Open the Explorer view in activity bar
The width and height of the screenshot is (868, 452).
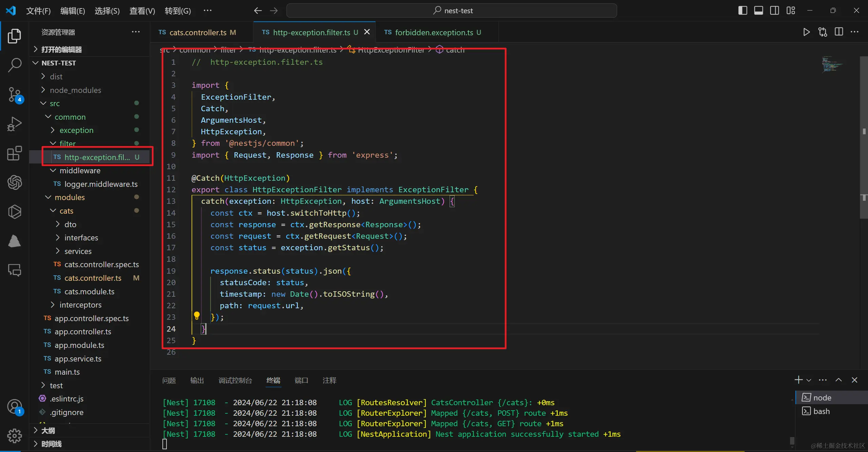click(14, 36)
